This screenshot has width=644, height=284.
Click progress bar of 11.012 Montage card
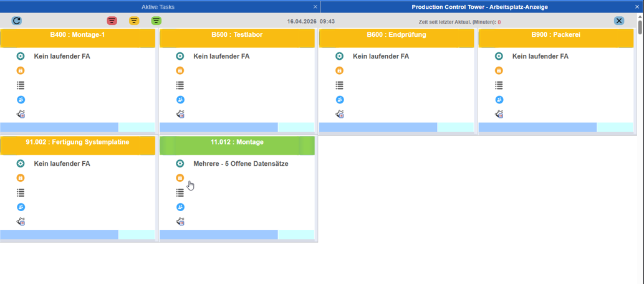pos(237,235)
